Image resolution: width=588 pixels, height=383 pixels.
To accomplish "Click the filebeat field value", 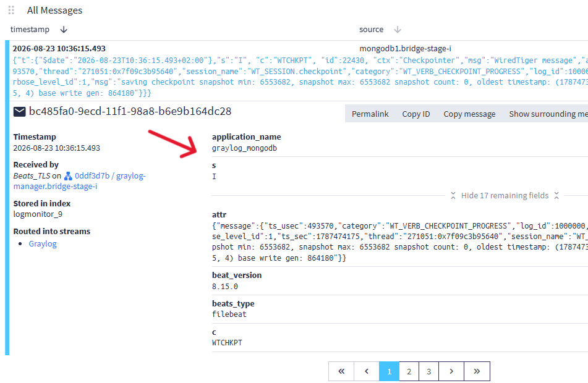I will 229,314.
